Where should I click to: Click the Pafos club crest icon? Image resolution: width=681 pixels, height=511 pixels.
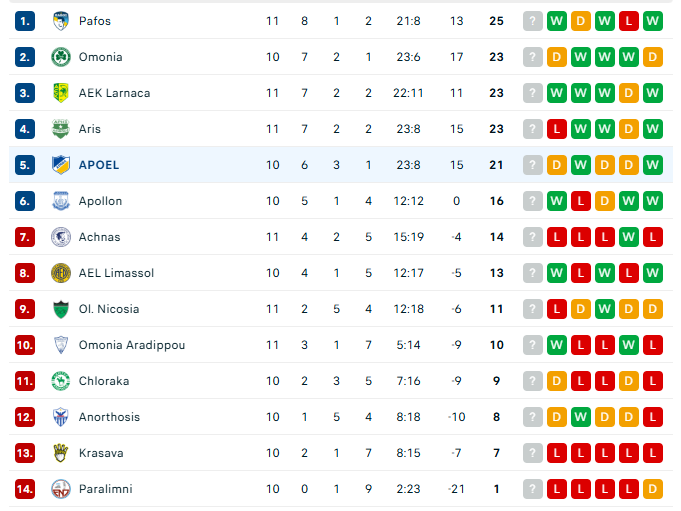[61, 21]
